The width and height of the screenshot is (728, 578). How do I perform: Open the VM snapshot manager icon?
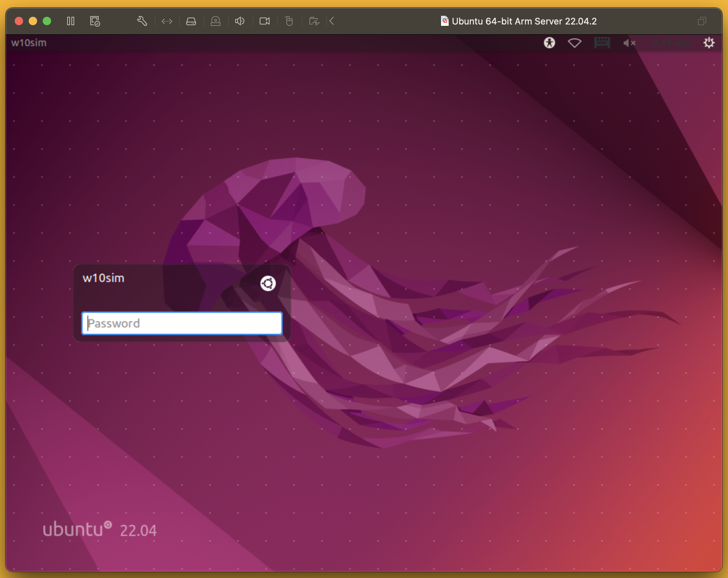95,21
